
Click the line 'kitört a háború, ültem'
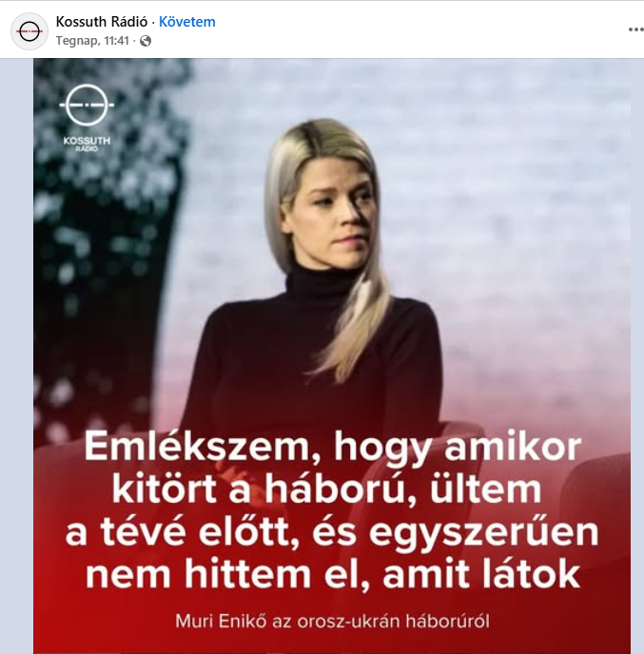click(327, 490)
